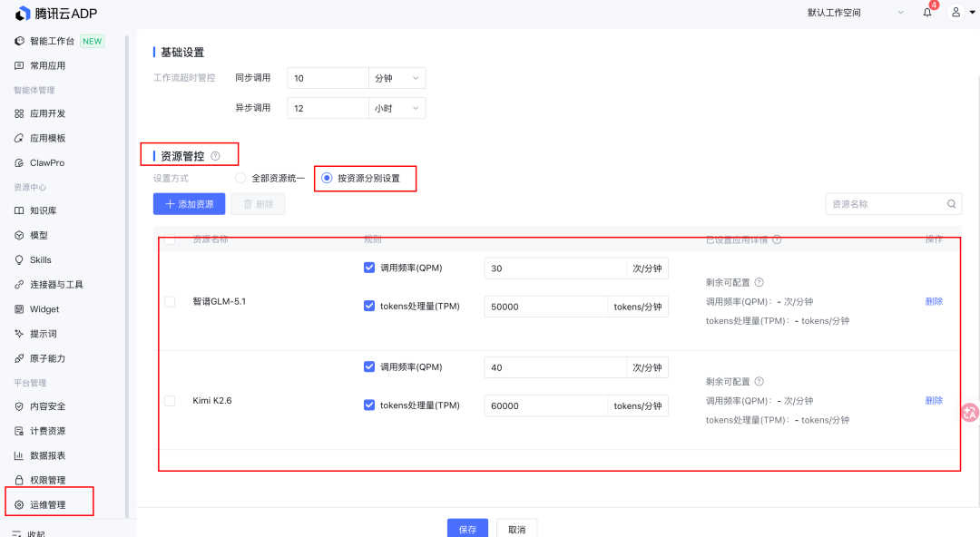Viewport: 980px width, 537px height.
Task: Expand the 默认工作空间 workspace selector
Action: (x=856, y=13)
